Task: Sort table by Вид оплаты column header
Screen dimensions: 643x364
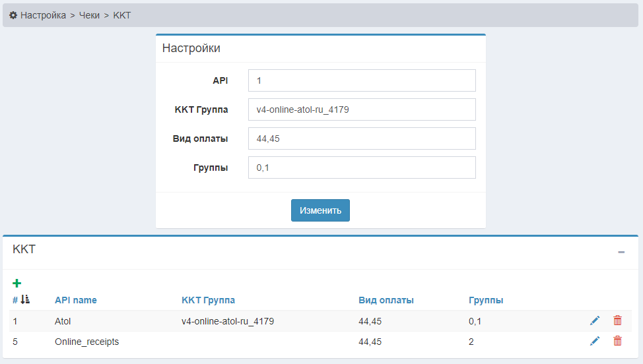Action: [386, 300]
